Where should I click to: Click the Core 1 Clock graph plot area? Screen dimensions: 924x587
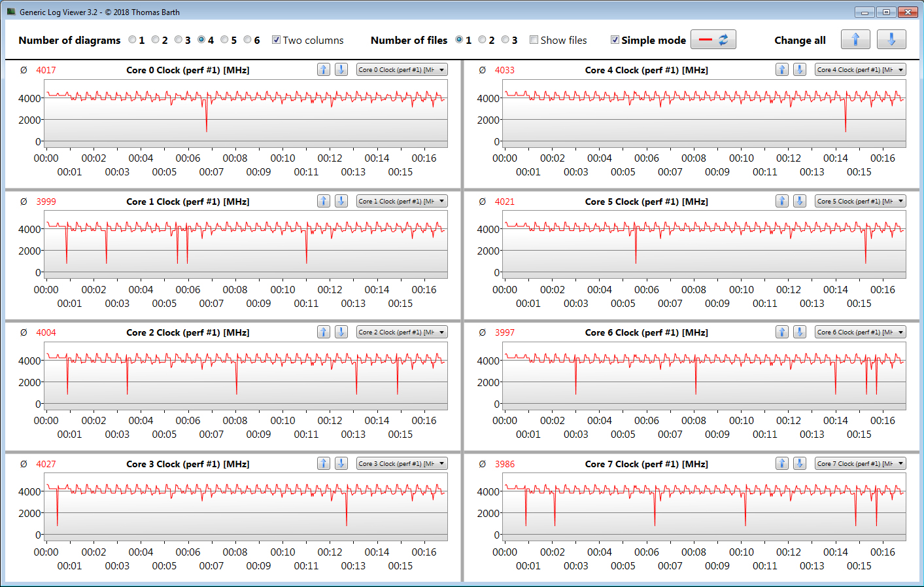246,245
